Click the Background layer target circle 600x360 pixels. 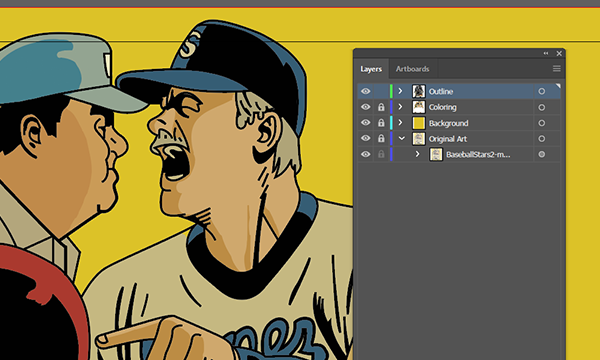[x=541, y=123]
